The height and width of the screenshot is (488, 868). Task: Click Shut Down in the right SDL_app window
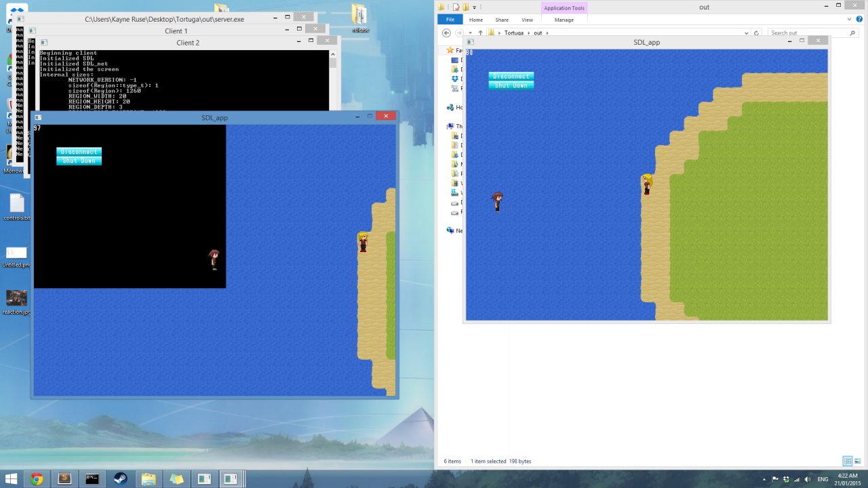511,85
